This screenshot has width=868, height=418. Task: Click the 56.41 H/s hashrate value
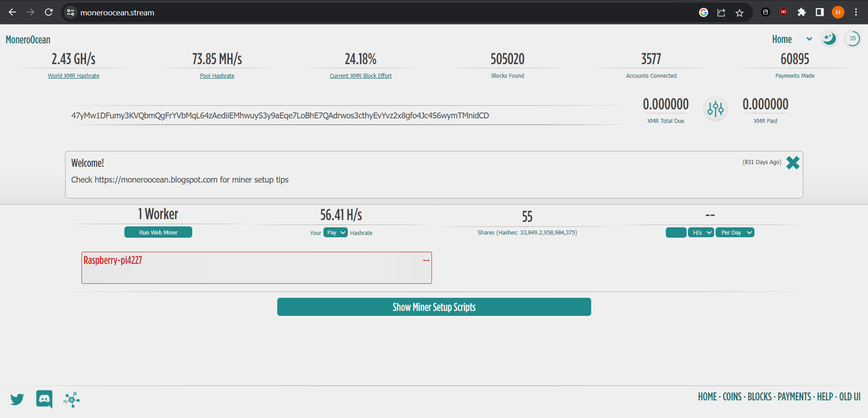(341, 215)
